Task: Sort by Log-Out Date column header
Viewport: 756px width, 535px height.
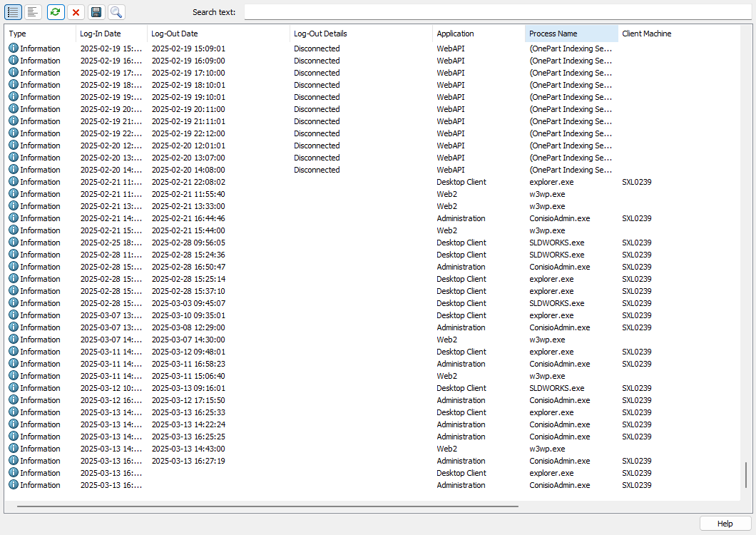Action: (218, 34)
